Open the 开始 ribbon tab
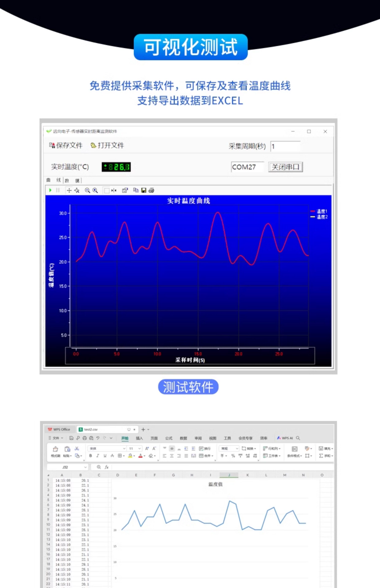 pos(125,438)
